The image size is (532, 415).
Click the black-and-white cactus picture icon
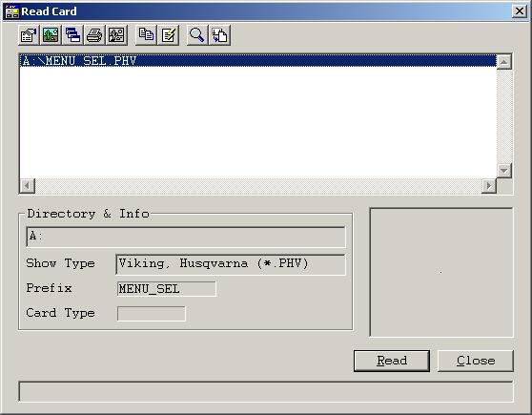[x=116, y=35]
